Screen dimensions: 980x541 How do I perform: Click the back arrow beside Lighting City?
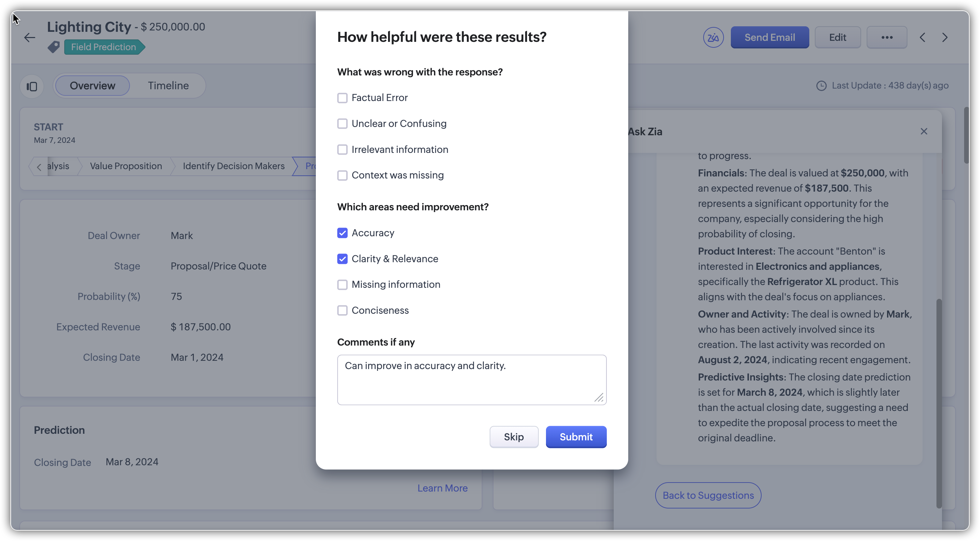(x=30, y=38)
